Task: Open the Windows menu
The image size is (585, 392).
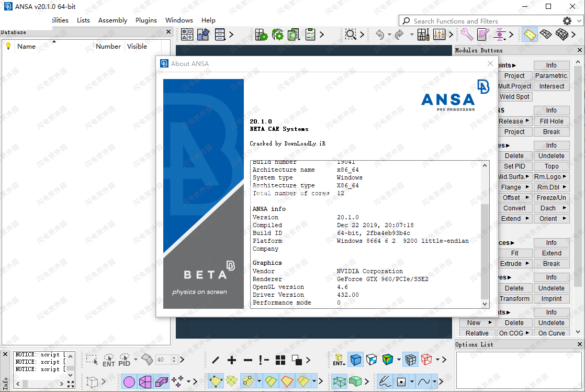Action: [179, 20]
